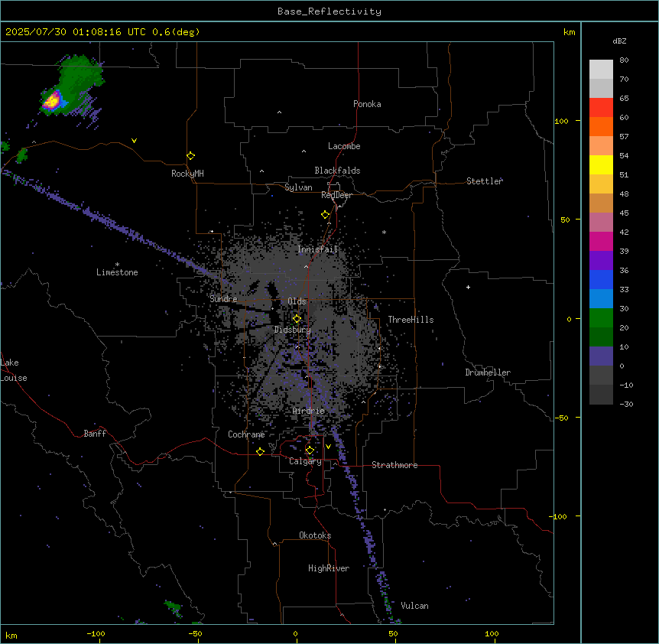Click the yellow diamond marker below Cochrane
The image size is (659, 644).
point(260,451)
